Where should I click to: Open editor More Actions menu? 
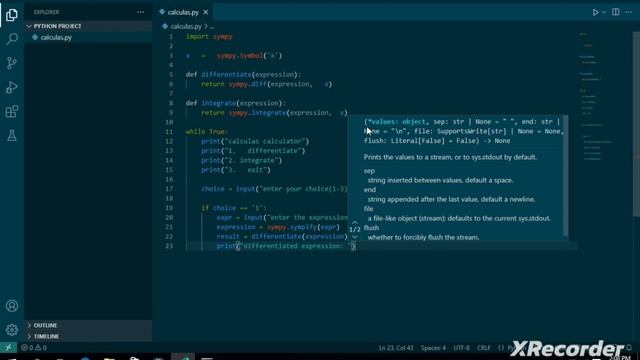coord(629,12)
